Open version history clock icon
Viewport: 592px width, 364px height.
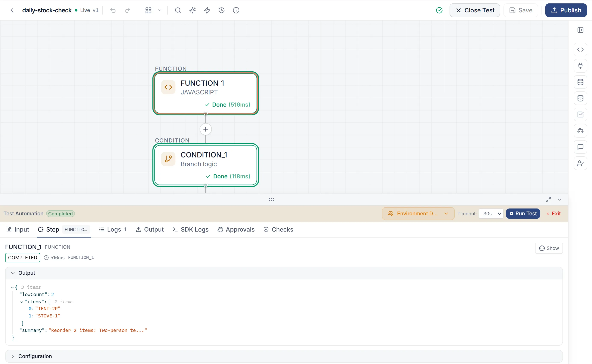221,10
